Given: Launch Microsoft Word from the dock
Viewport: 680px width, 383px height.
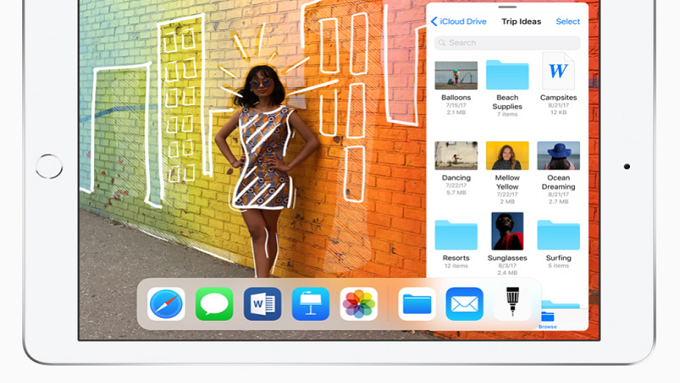Looking at the screenshot, I should point(262,304).
